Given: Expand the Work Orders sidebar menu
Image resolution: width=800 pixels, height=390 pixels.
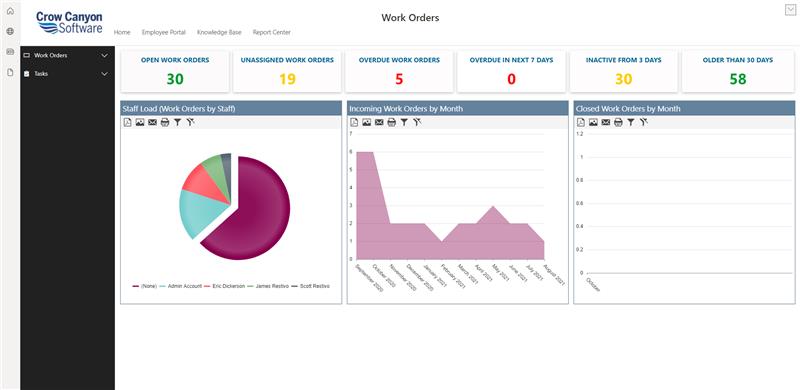Looking at the screenshot, I should (105, 56).
